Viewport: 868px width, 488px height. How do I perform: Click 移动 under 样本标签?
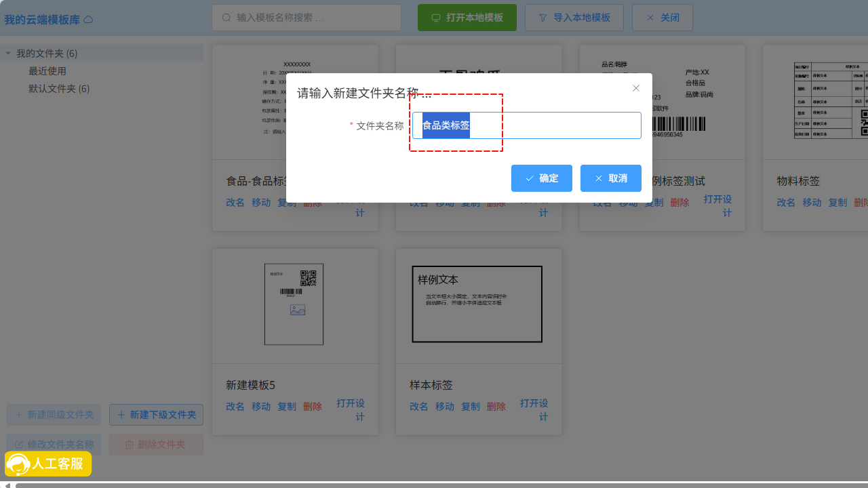click(x=445, y=407)
